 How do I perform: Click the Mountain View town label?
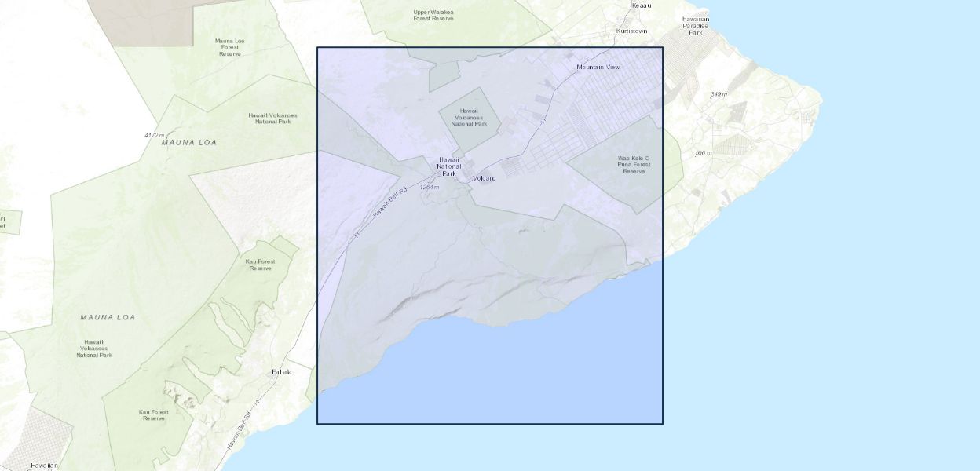(598, 67)
